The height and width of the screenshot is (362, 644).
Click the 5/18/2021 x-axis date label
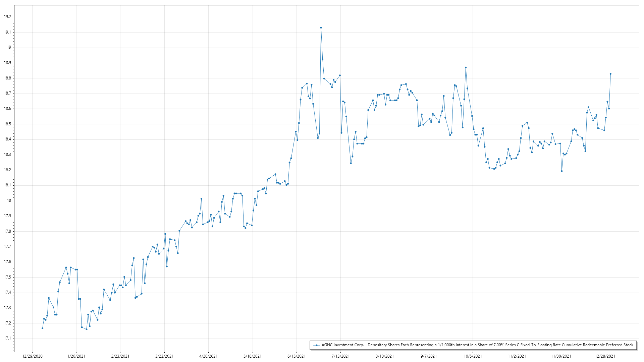(253, 356)
